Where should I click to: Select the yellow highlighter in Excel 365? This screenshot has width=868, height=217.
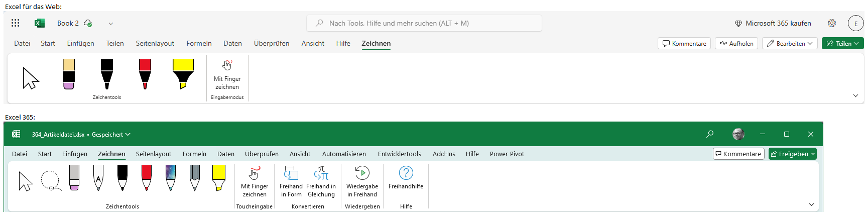tap(219, 178)
